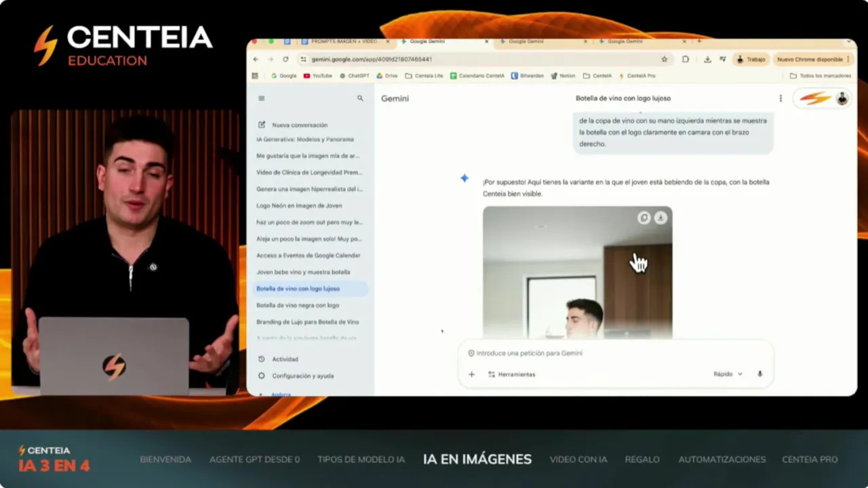
Task: Open the Gemini hamburger main menu
Action: 262,98
